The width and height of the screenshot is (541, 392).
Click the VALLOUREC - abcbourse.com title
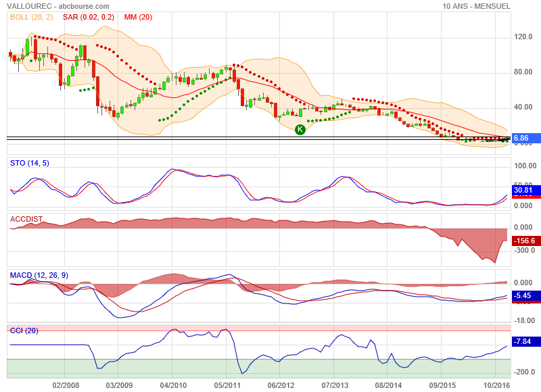point(58,6)
